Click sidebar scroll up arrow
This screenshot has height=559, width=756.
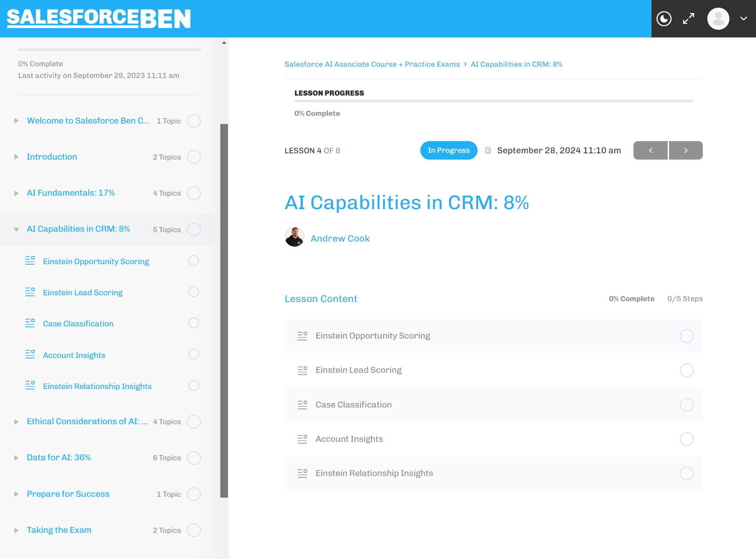point(224,43)
